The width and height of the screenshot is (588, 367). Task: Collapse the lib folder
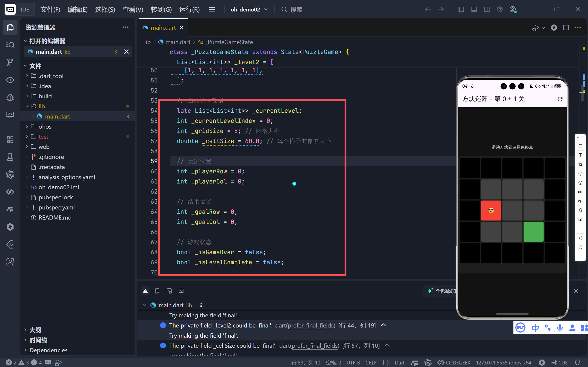[42, 106]
